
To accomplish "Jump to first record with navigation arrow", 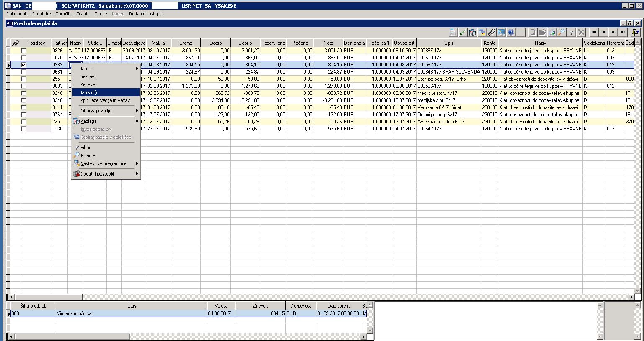I will (593, 32).
